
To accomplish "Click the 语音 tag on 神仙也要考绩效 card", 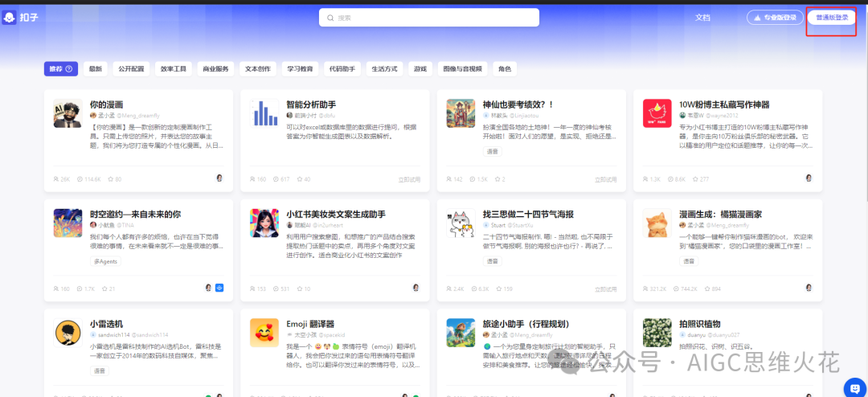I will coord(492,152).
